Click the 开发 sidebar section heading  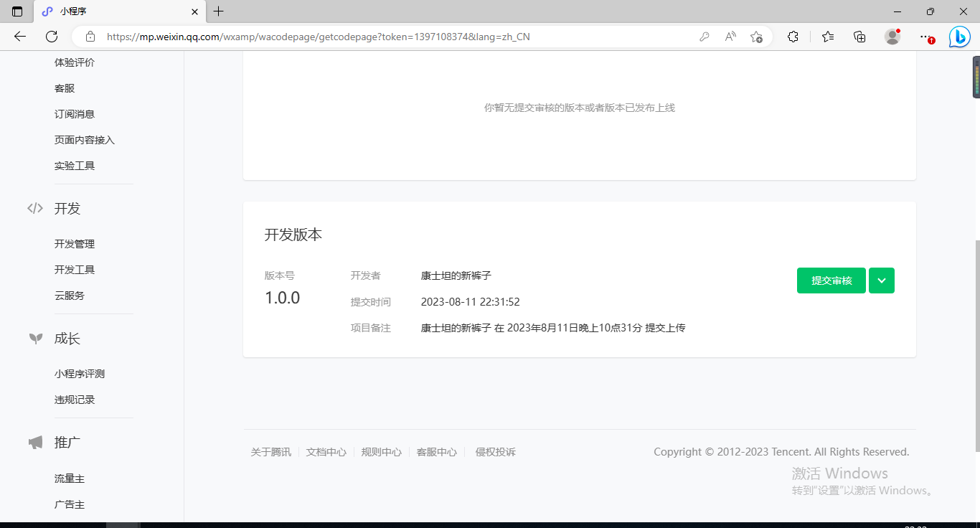[x=67, y=209]
